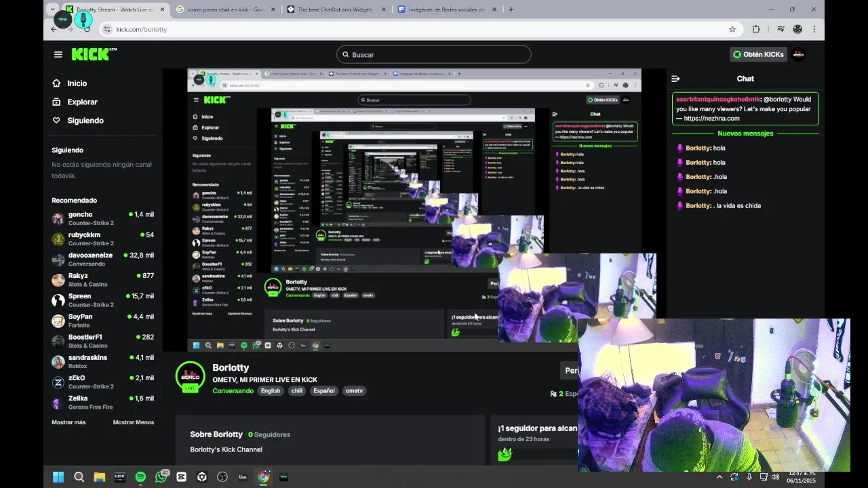Click the nezhna.com link in chat

(711, 118)
